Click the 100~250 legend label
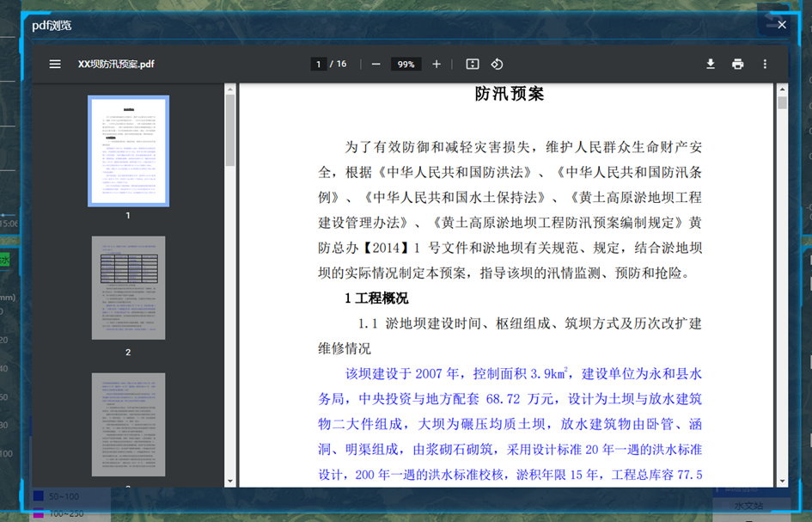The width and height of the screenshot is (812, 522). [67, 513]
